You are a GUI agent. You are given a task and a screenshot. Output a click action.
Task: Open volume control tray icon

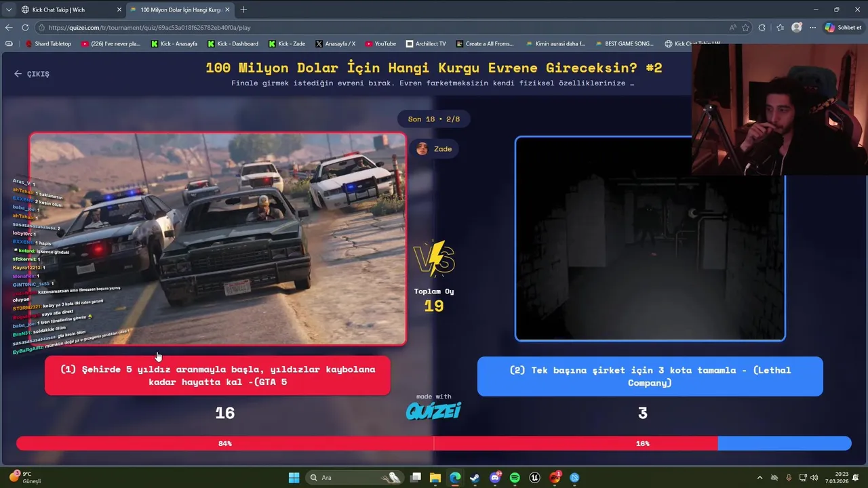click(x=814, y=478)
